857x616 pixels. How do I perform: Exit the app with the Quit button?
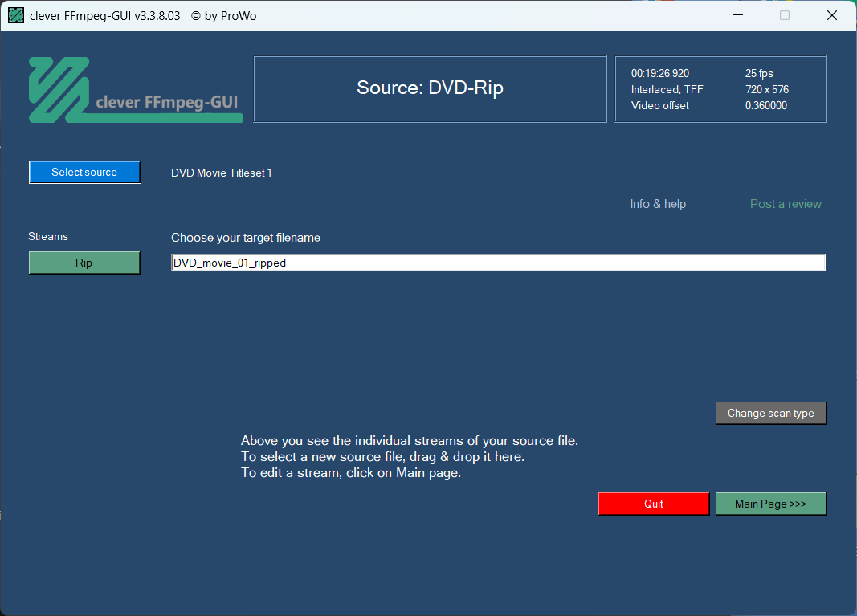pos(654,504)
